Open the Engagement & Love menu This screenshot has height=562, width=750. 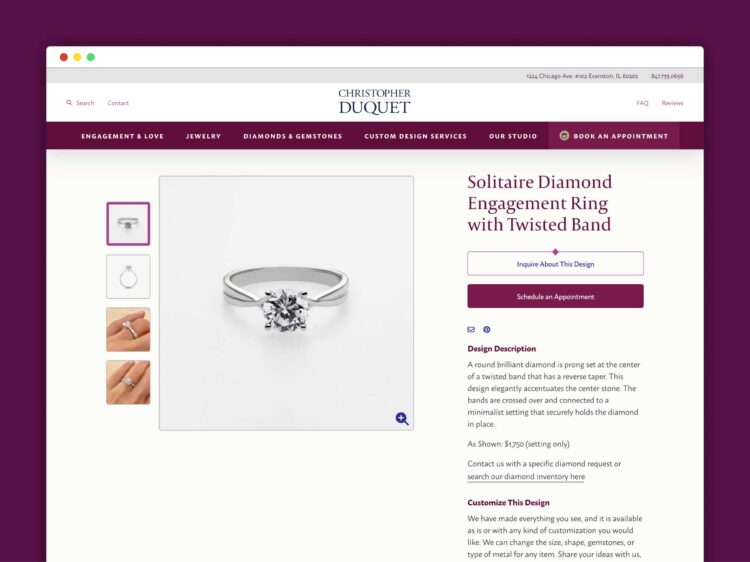tap(122, 136)
